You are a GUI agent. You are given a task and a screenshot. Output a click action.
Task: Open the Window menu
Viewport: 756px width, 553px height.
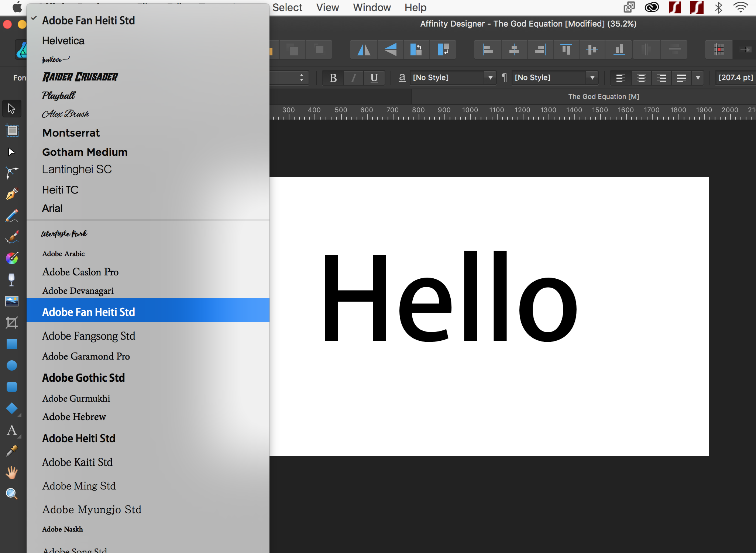[x=372, y=7]
